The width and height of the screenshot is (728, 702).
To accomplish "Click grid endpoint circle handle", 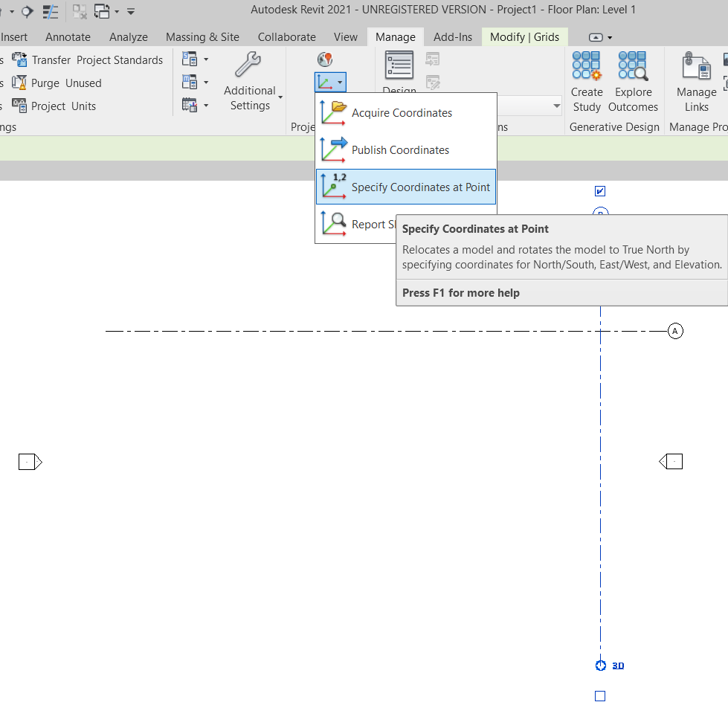I will (x=600, y=666).
